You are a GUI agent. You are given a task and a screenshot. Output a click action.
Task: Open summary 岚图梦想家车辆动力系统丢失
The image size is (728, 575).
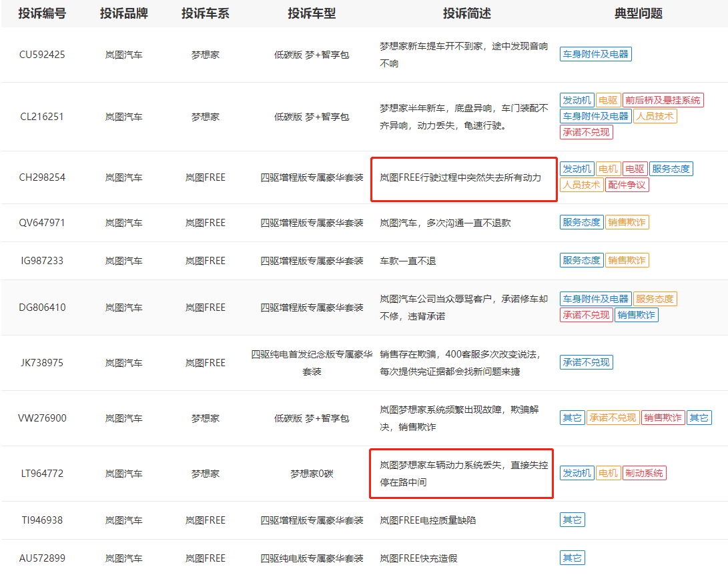click(464, 474)
